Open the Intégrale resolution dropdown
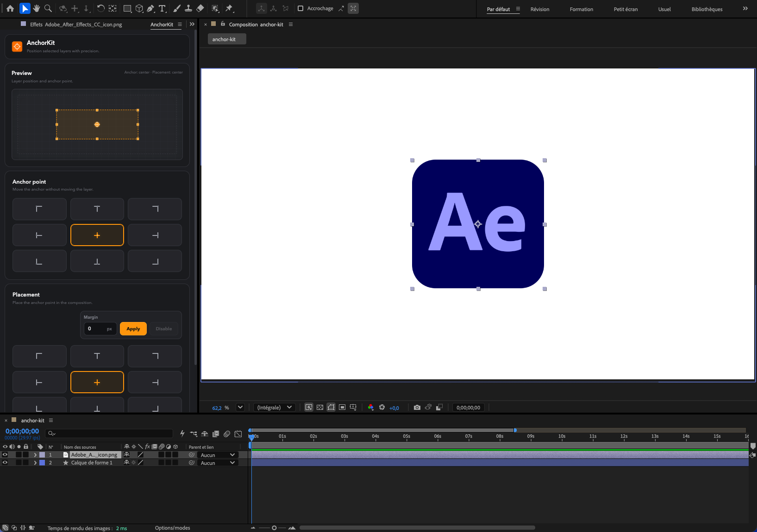This screenshot has width=757, height=532. 275,408
